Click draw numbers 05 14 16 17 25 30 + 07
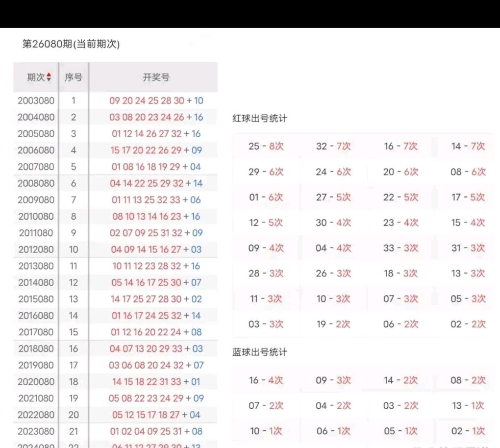The image size is (500, 448). coord(156,282)
